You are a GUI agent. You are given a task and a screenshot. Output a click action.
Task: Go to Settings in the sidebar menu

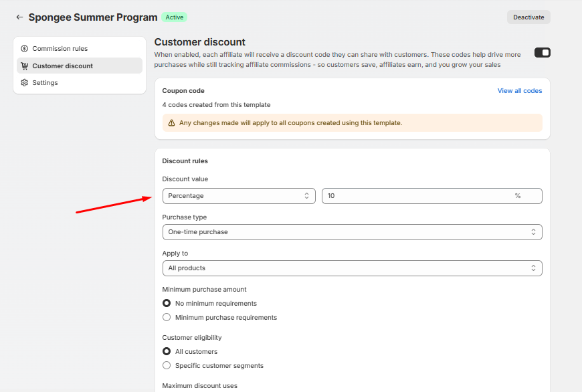pyautogui.click(x=45, y=83)
